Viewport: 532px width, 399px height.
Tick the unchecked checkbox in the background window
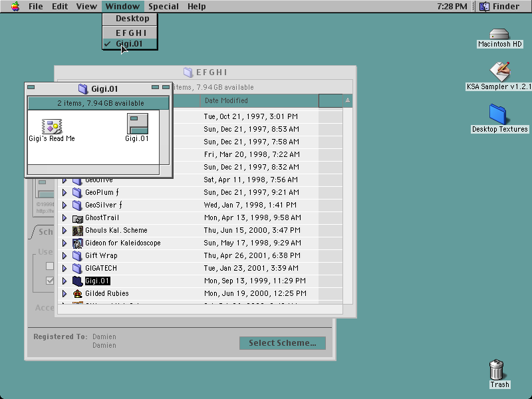[50, 266]
